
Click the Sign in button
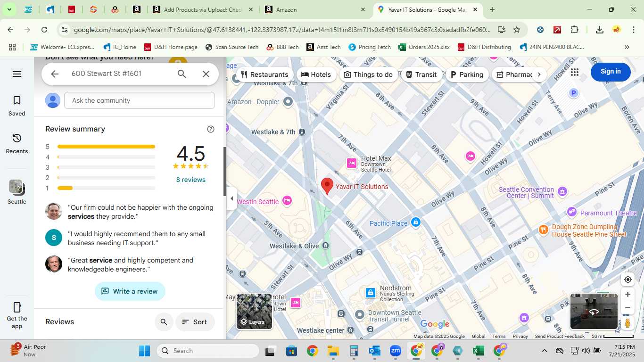[611, 72]
